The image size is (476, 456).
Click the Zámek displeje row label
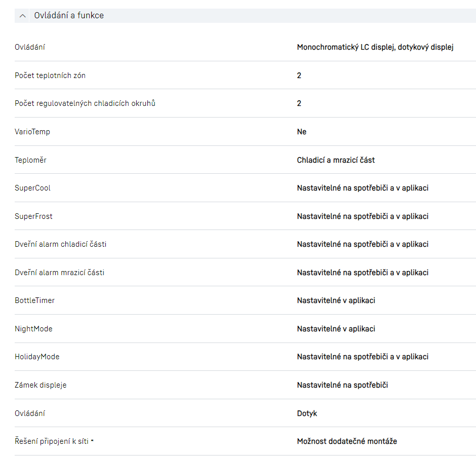tap(41, 385)
